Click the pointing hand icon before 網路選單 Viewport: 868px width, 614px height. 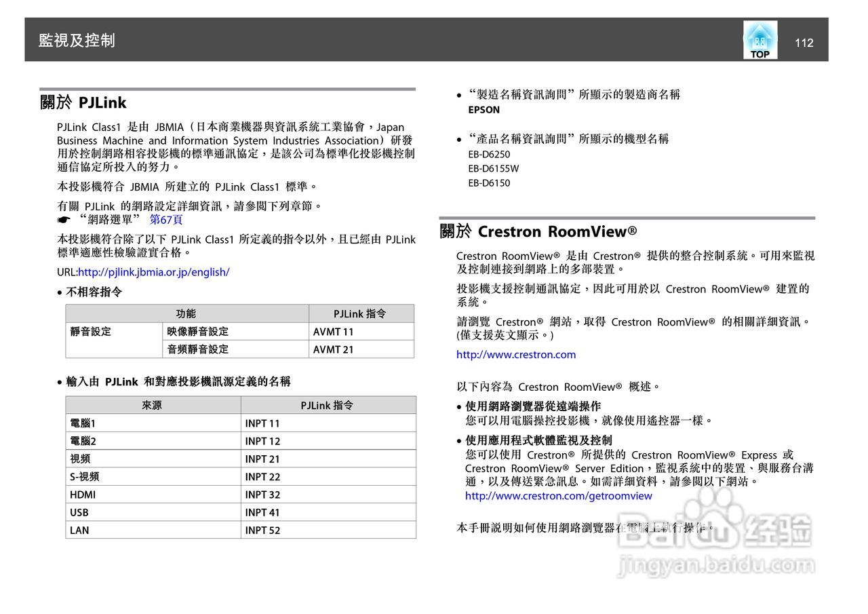(x=64, y=220)
